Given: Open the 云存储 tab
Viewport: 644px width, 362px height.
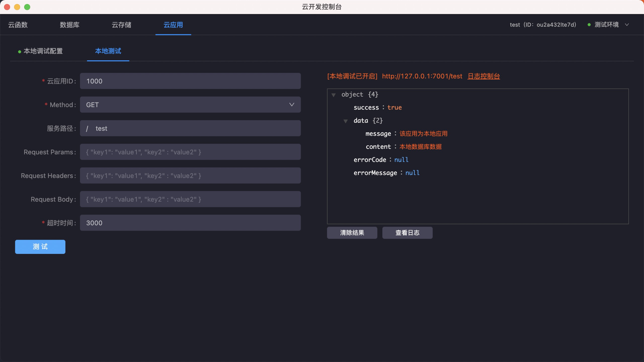Looking at the screenshot, I should pyautogui.click(x=122, y=25).
